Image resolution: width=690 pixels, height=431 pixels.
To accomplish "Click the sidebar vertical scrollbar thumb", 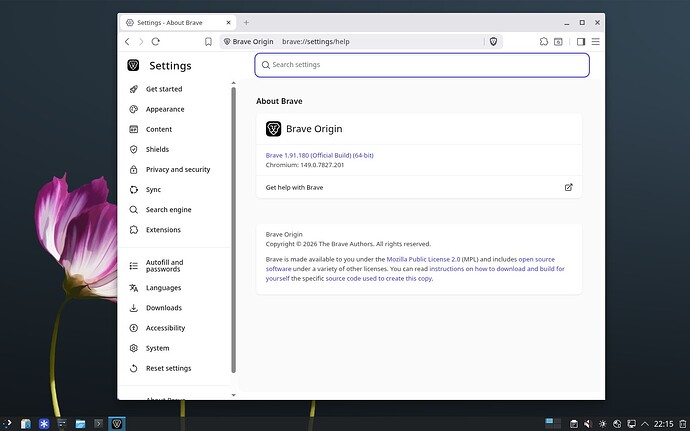I will (x=233, y=230).
